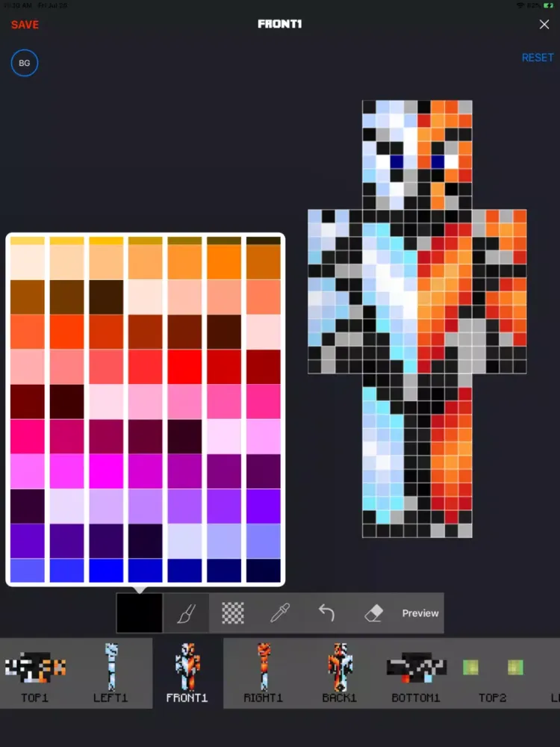Pick the pure red swatch
Viewport: 560px width, 747px height.
184,367
